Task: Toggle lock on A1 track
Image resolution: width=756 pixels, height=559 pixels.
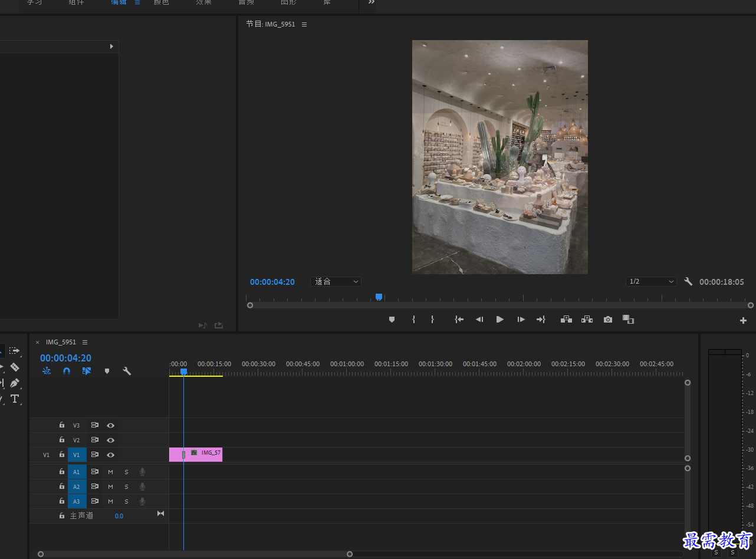Action: 62,471
